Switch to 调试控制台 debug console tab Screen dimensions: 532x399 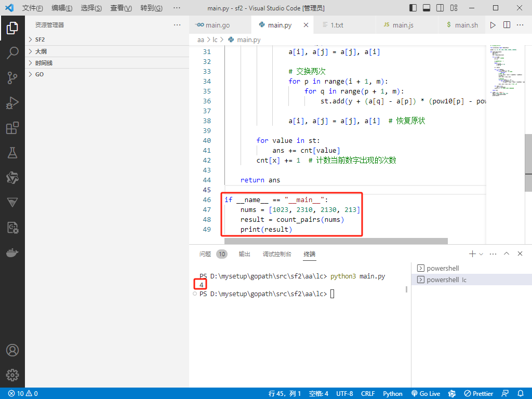pyautogui.click(x=277, y=254)
